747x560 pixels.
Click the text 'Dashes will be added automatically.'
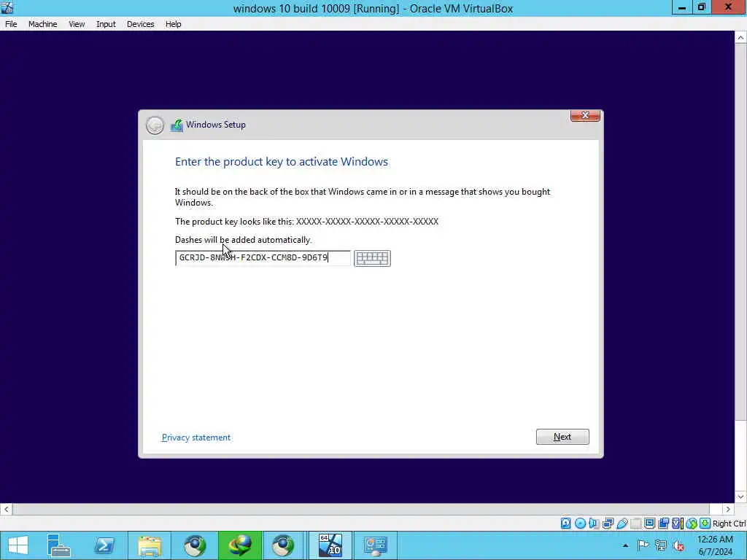[243, 239]
